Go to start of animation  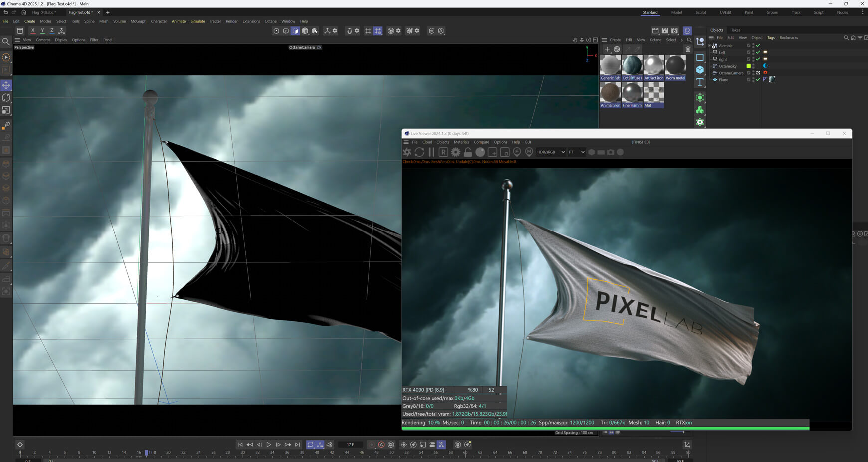click(x=240, y=445)
